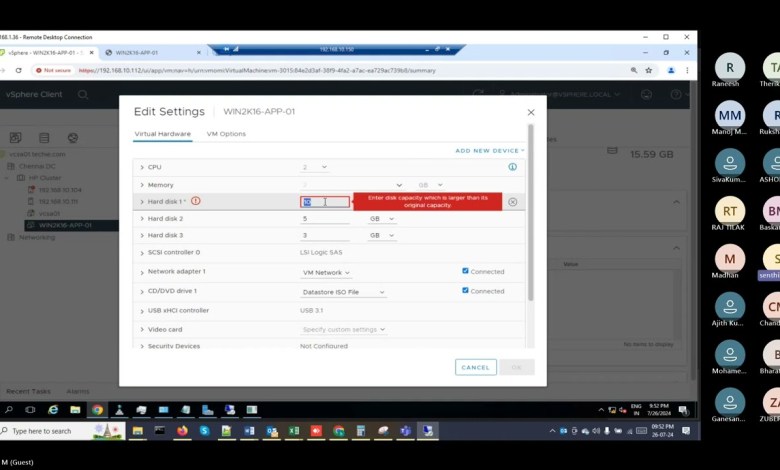This screenshot has width=780, height=470.
Task: Click the Hard disk 2 size field
Action: tap(325, 219)
